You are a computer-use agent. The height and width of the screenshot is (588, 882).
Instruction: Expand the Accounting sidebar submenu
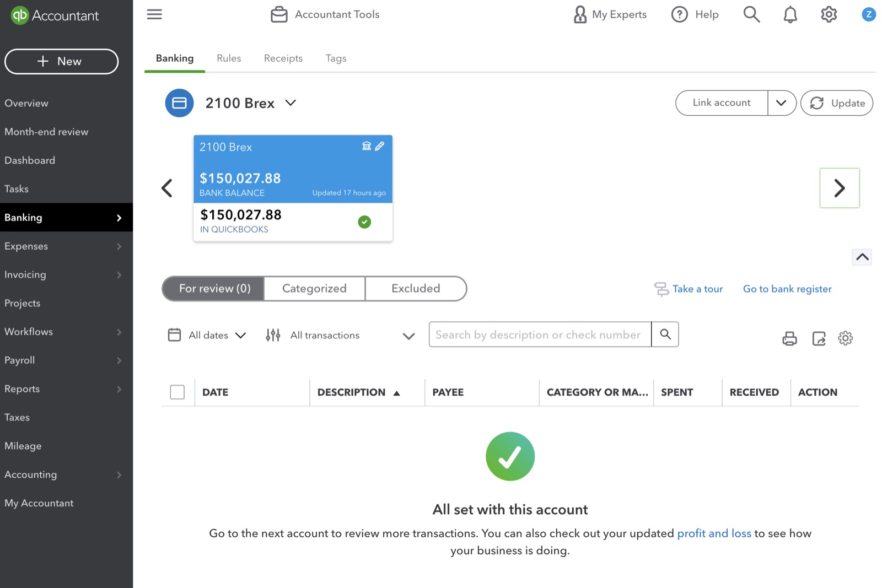point(119,474)
